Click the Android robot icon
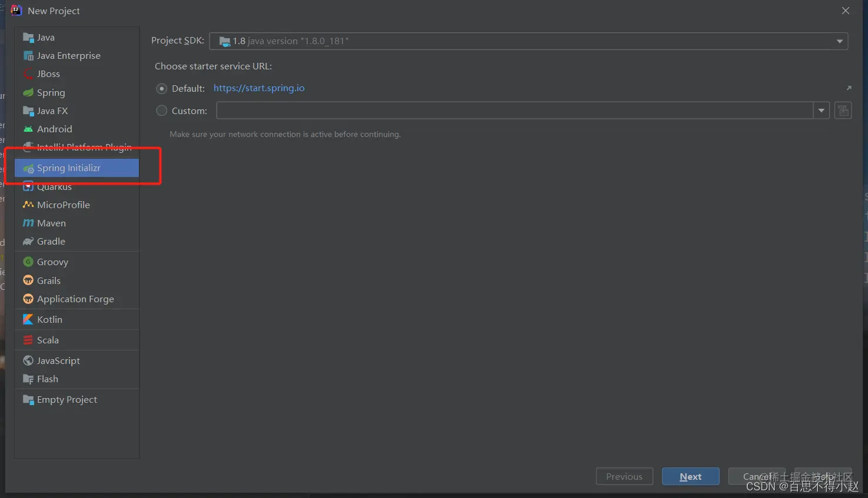This screenshot has height=498, width=868. pos(28,129)
